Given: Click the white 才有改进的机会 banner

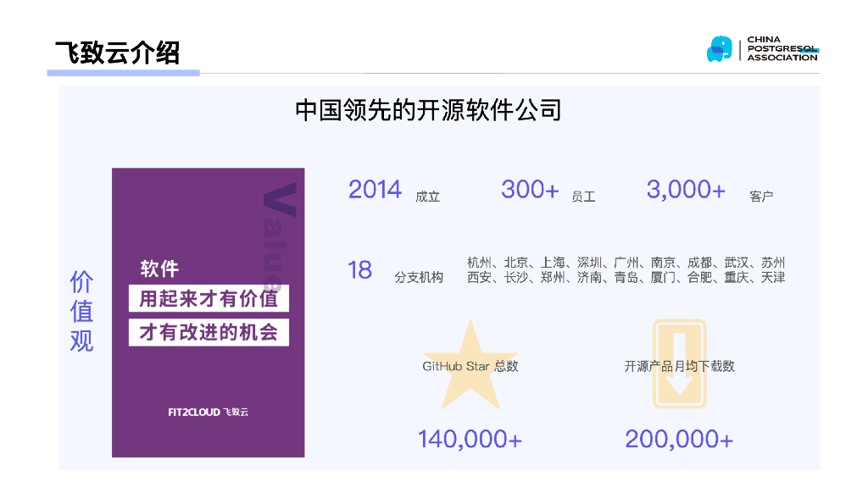Looking at the screenshot, I should [209, 331].
